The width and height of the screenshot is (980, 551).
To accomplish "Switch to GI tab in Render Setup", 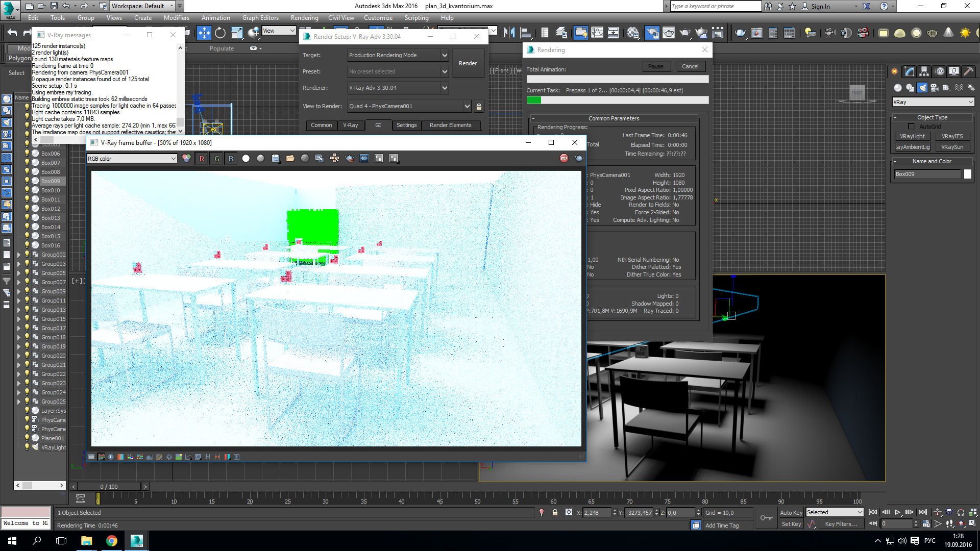I will click(378, 125).
